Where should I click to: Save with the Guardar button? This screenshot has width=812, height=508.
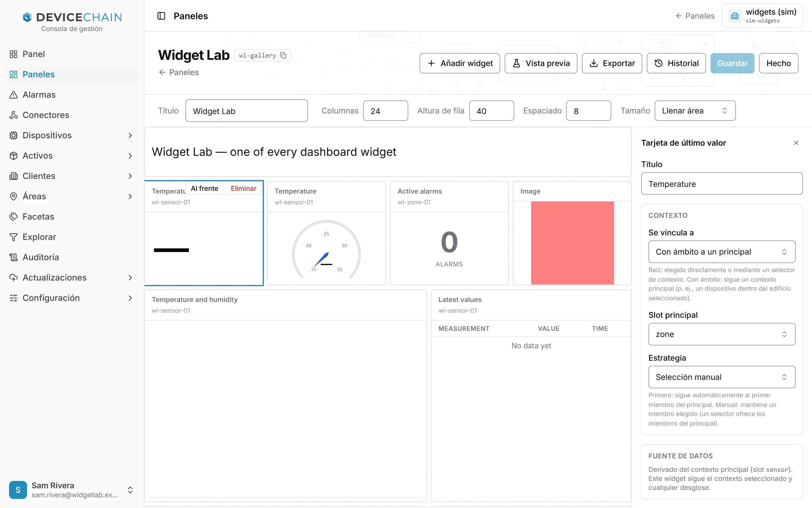point(732,63)
